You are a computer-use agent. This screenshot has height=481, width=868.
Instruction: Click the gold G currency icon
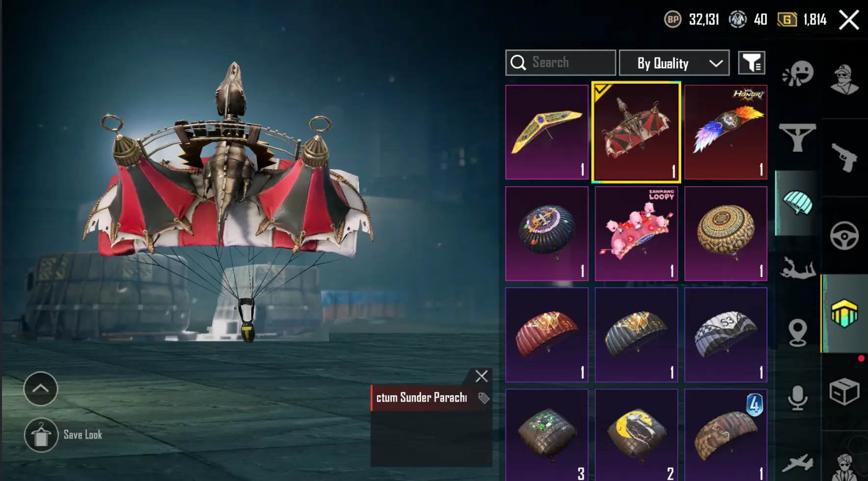pyautogui.click(x=787, y=20)
